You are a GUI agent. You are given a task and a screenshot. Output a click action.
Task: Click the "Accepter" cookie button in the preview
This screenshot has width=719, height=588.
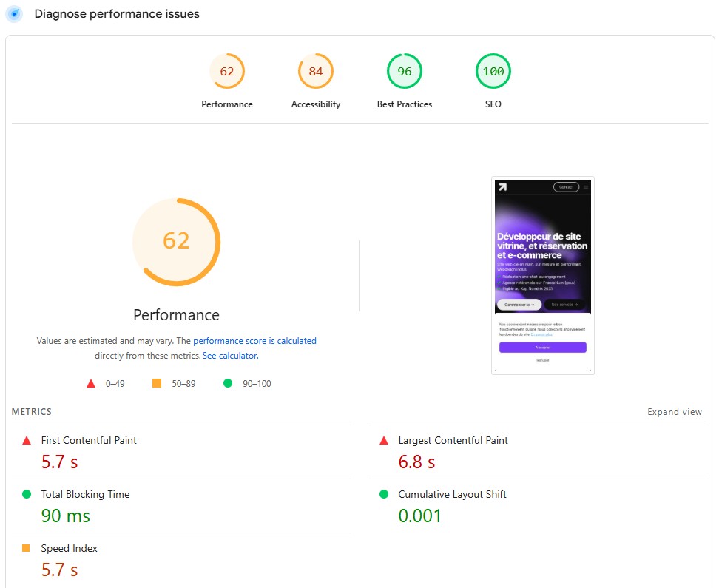pyautogui.click(x=542, y=348)
